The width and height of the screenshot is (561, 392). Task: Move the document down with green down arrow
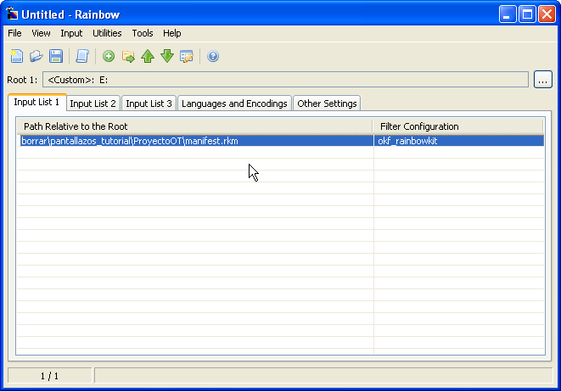coord(167,57)
